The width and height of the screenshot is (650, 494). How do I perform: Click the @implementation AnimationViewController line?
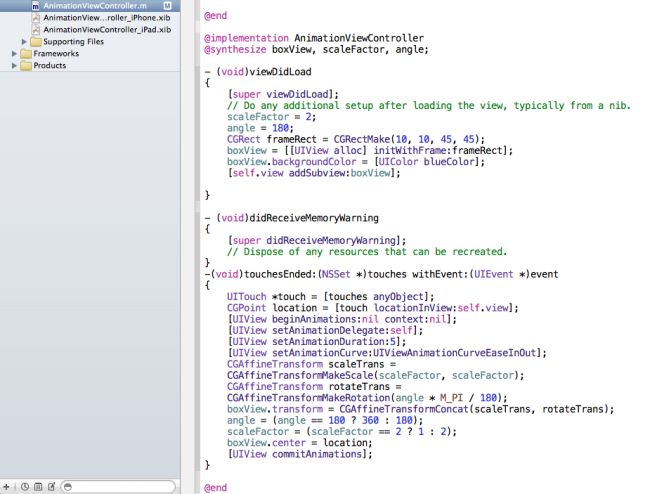314,38
